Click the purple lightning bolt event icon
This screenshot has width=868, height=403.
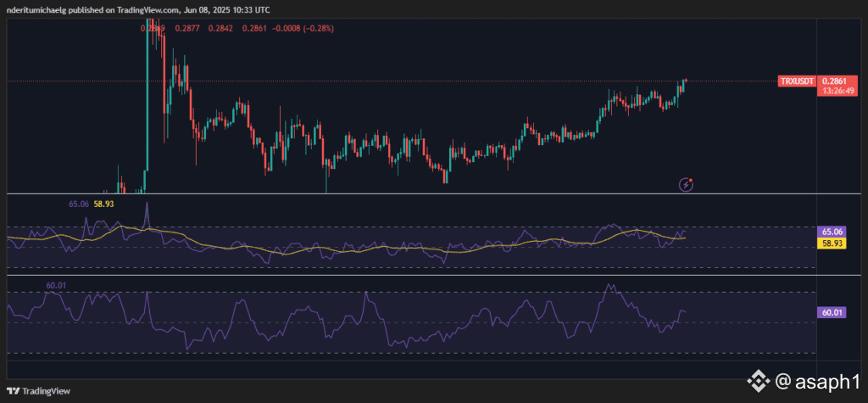point(687,184)
